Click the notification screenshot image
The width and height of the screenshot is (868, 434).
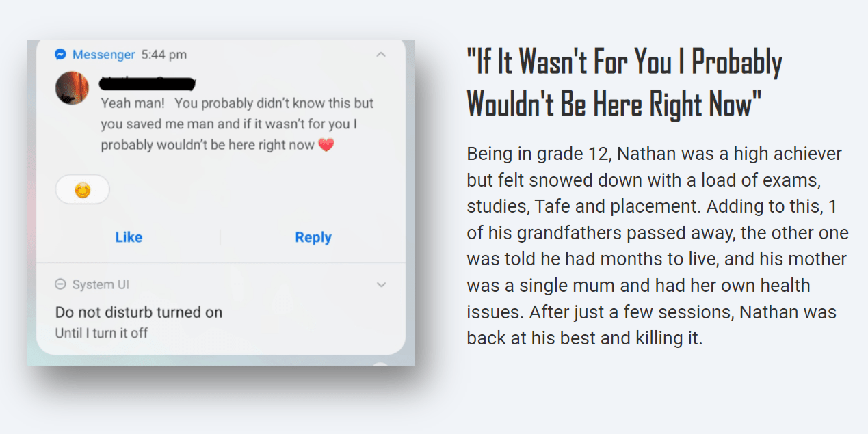click(221, 202)
